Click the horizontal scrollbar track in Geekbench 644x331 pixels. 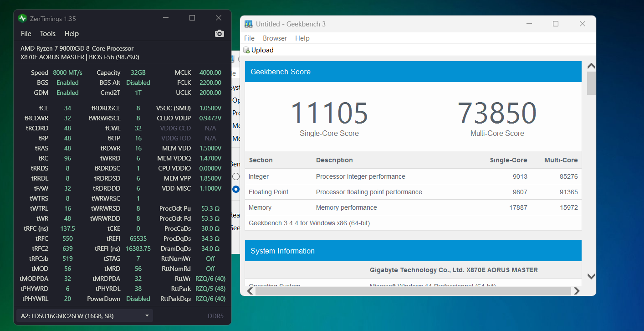(x=410, y=290)
